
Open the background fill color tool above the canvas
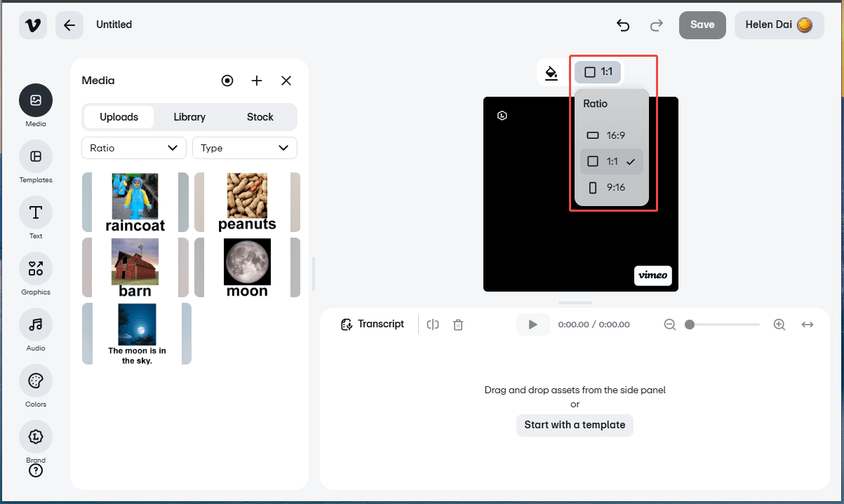[x=551, y=71]
